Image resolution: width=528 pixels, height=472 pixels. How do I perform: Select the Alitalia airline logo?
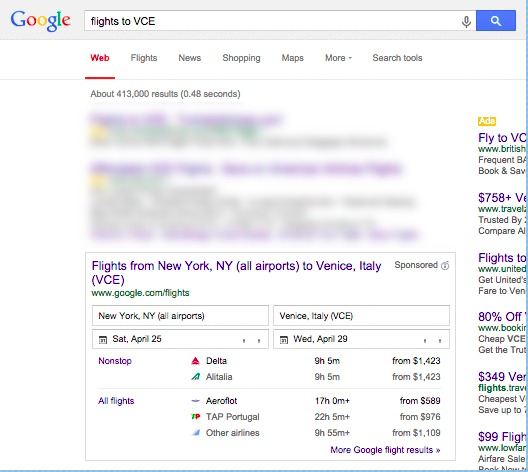tap(196, 377)
